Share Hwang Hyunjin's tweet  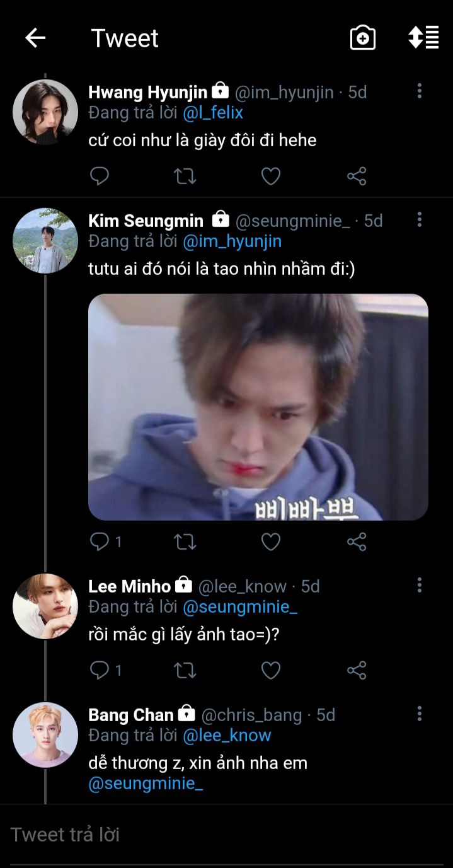(357, 176)
